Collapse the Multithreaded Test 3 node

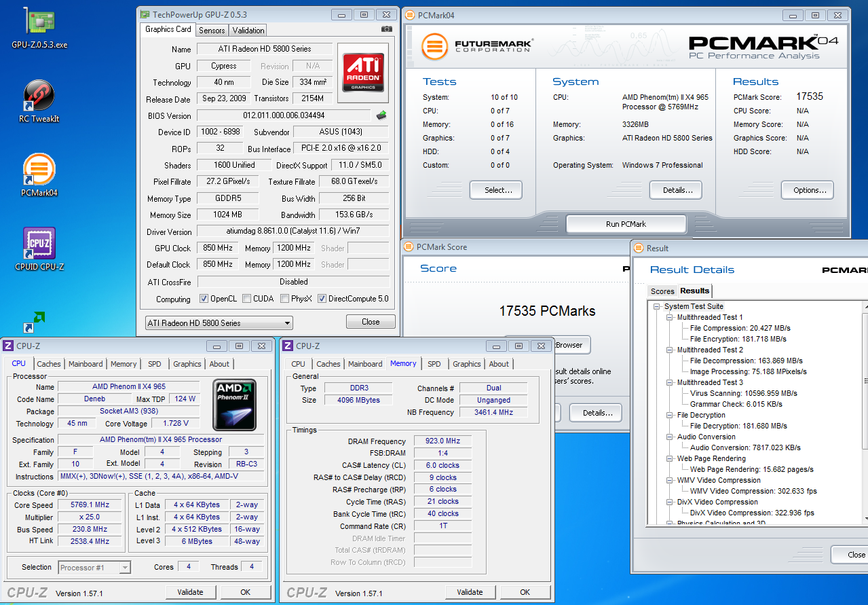click(x=670, y=382)
